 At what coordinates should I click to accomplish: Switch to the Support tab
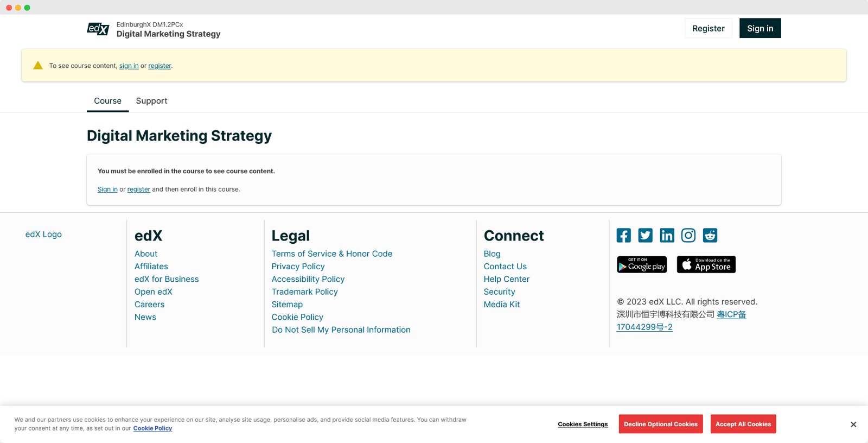tap(151, 101)
